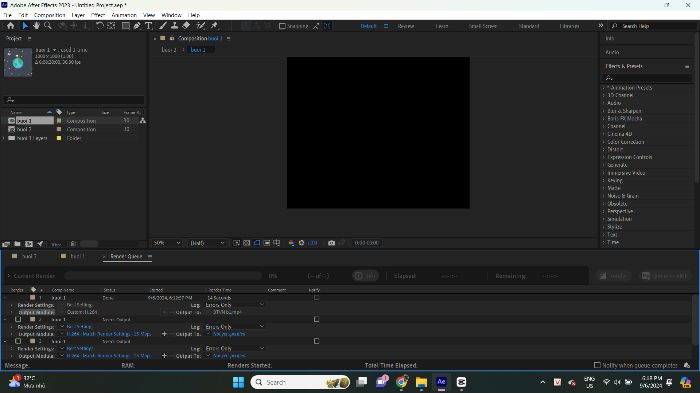700x393 pixels.
Task: Select the Rotation tool
Action: 100,26
